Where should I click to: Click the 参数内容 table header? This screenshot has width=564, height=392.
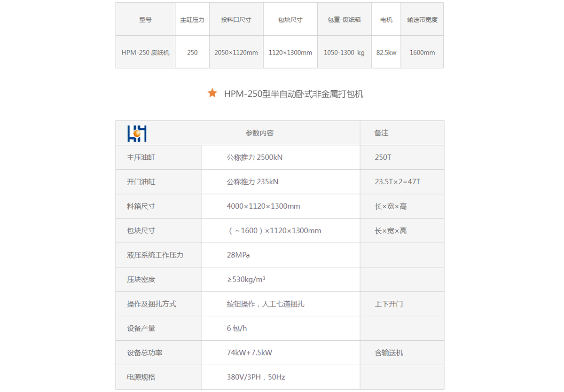(x=259, y=133)
